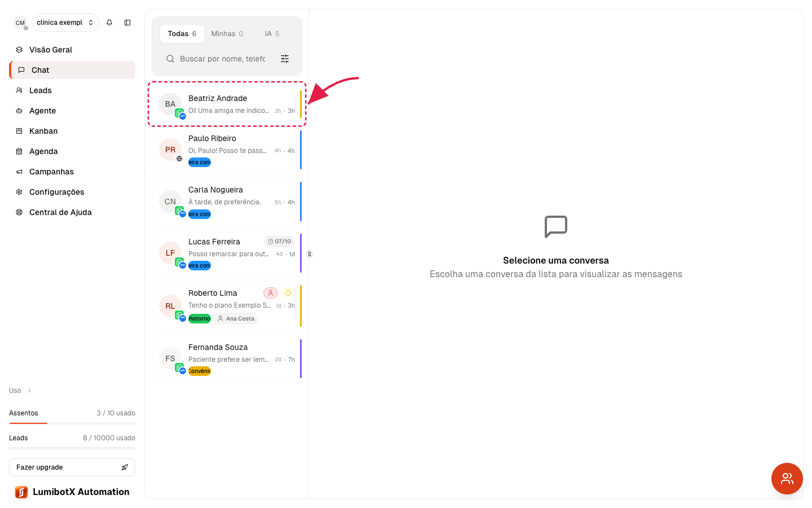Click the Leads usage progress bar
Image resolution: width=812 pixels, height=508 pixels.
click(72, 448)
